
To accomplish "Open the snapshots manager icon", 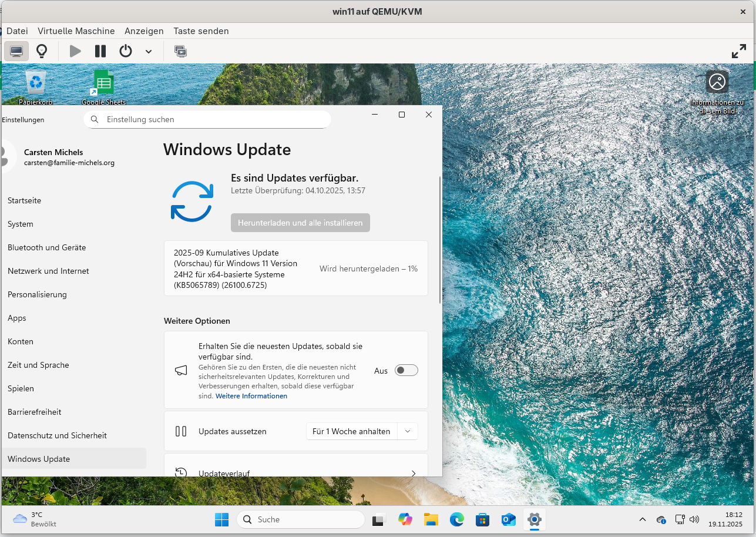I will (x=180, y=51).
